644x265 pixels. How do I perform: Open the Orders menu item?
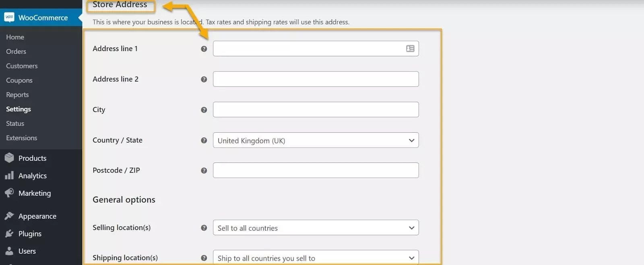16,51
